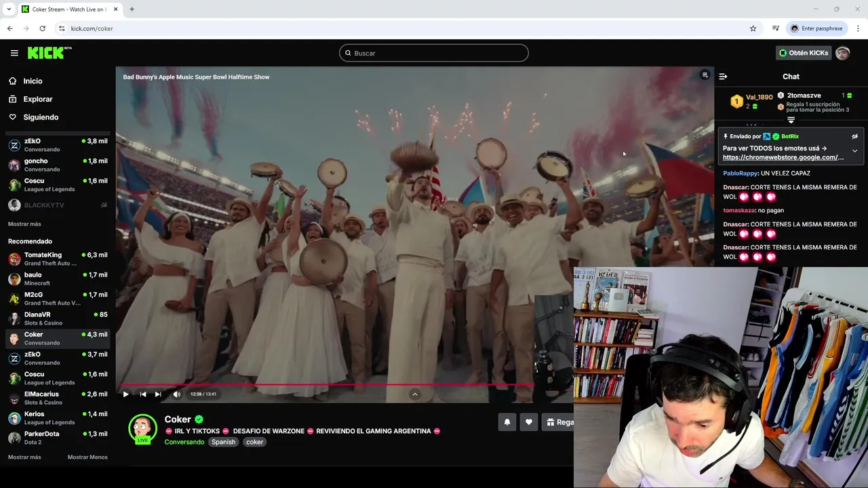Screen dimensions: 868x488
Task: Play the embedded halftime show video
Action: coord(125,394)
